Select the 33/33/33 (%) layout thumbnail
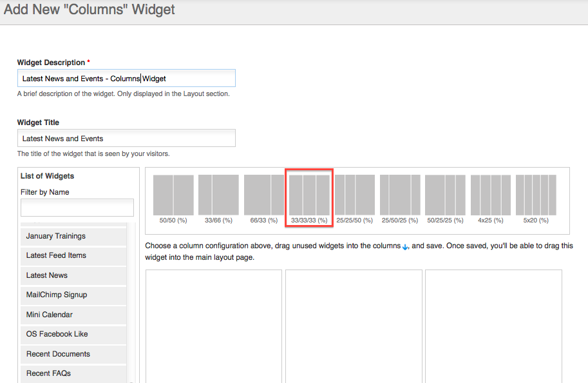 [309, 195]
